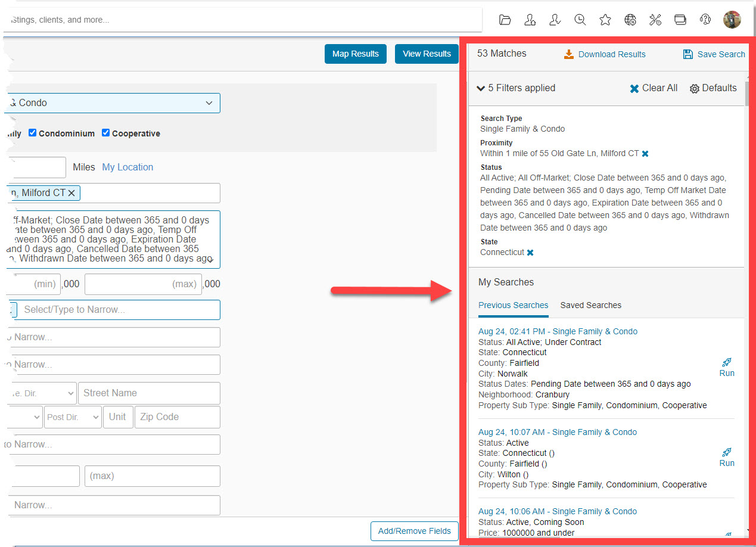
Task: Open the person with house icon
Action: point(530,20)
